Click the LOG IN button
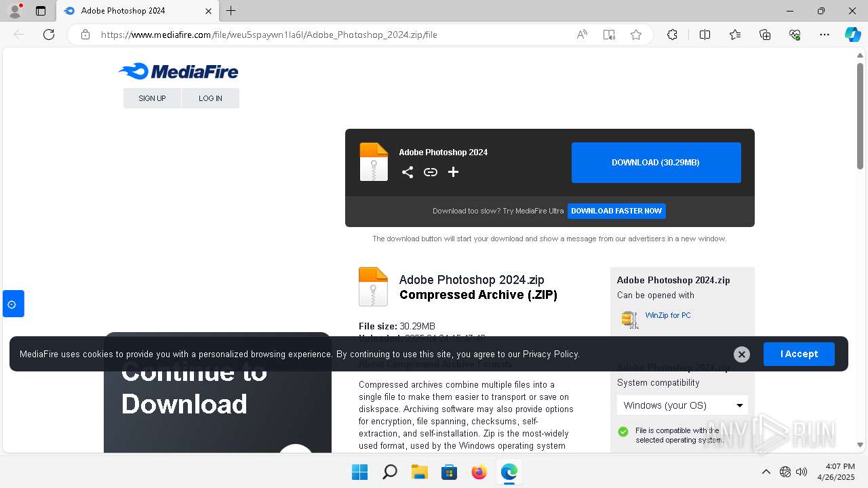868x488 pixels. point(210,98)
